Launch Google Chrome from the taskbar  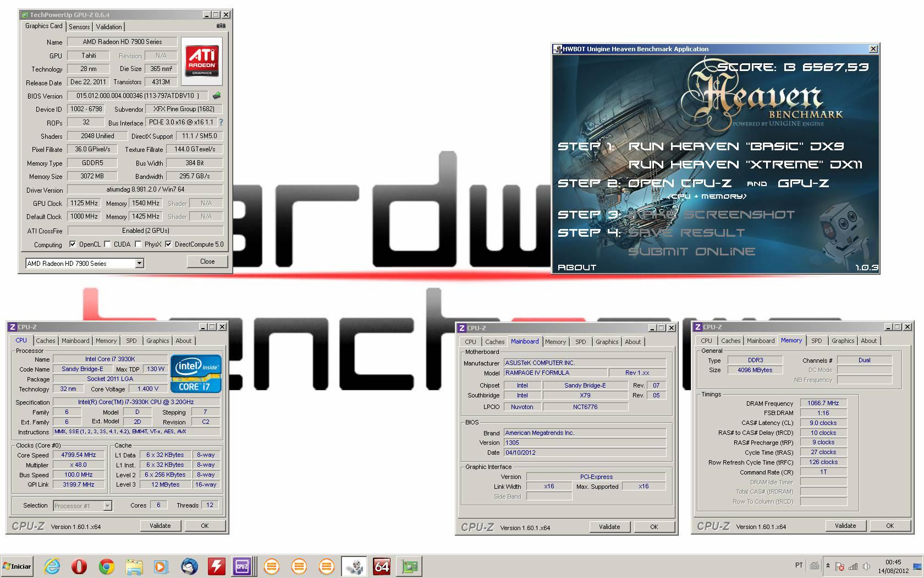[x=107, y=566]
